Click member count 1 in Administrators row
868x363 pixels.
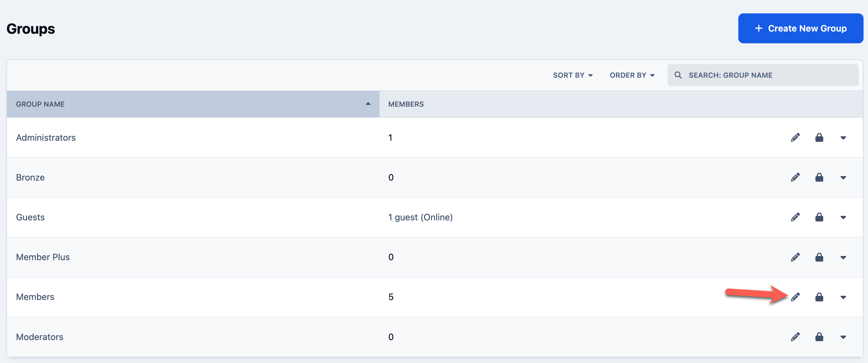390,137
